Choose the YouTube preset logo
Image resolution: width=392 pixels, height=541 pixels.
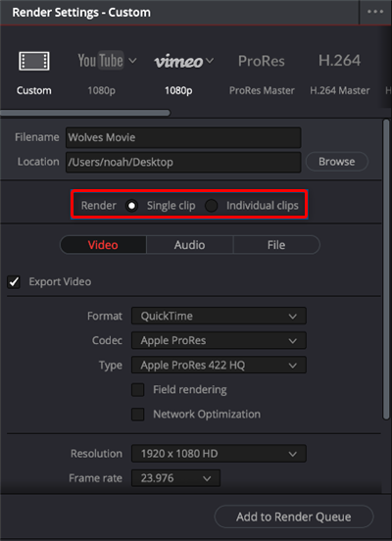[100, 61]
